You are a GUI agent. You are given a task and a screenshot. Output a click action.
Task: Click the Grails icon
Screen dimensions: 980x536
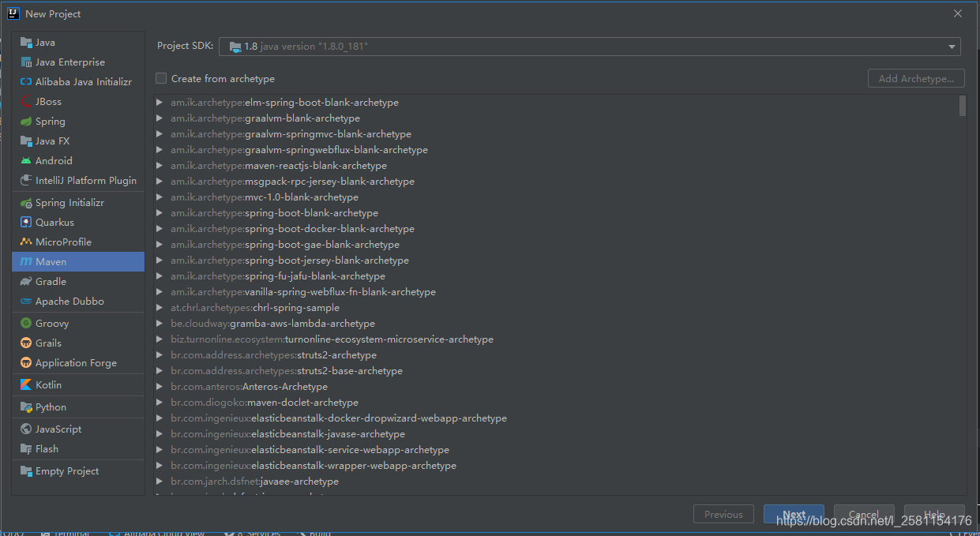tap(26, 343)
